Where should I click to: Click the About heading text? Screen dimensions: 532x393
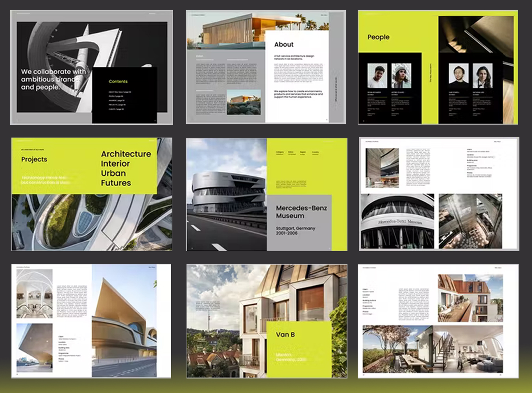click(x=284, y=45)
